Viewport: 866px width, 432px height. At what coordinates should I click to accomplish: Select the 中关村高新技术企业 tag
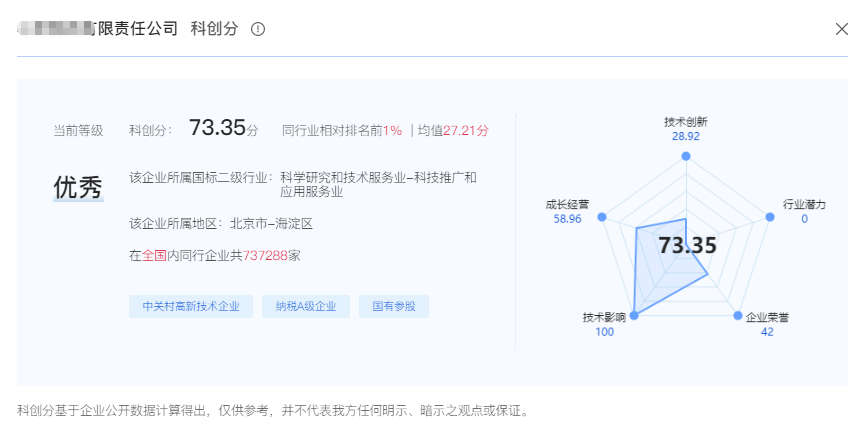190,307
